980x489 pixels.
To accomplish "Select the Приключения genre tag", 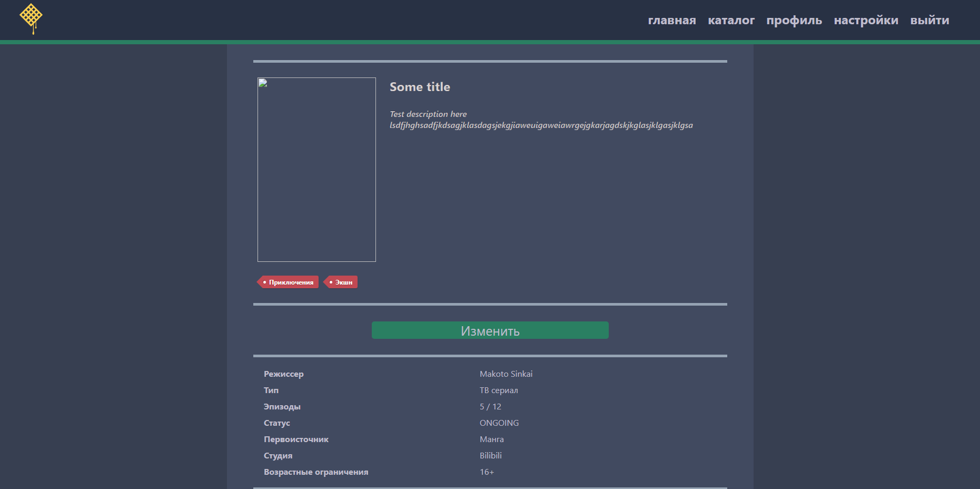I will pyautogui.click(x=289, y=282).
